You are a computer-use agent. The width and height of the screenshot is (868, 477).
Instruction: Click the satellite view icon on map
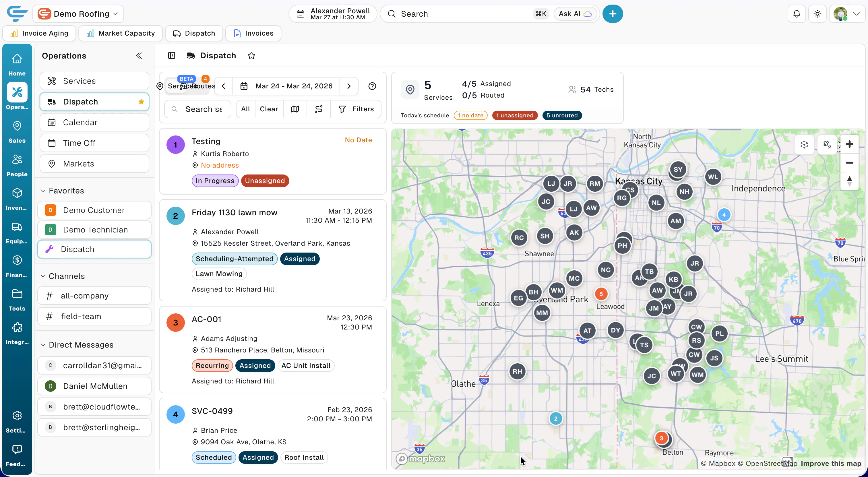tap(827, 145)
